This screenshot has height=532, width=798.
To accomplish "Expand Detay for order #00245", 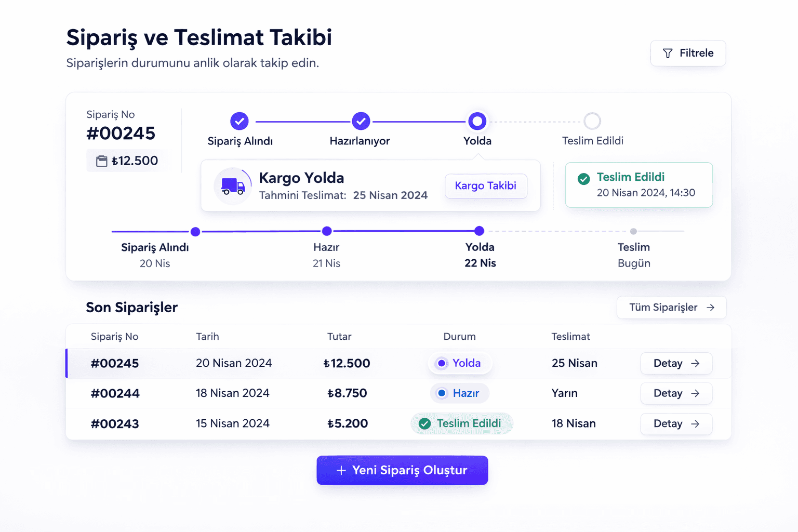I will pyautogui.click(x=676, y=363).
